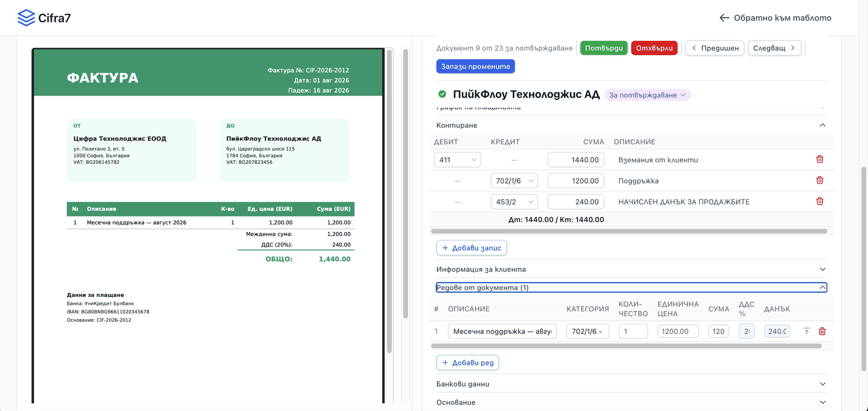
Task: Go to Следващ document
Action: pyautogui.click(x=774, y=48)
